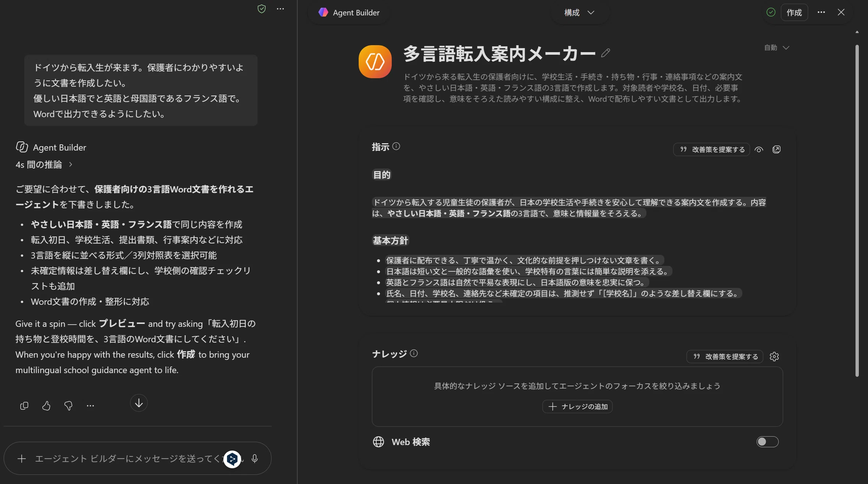Screen dimensions: 868x484
Task: Click the agent description starting ドイツから来る転入生
Action: coord(573,88)
